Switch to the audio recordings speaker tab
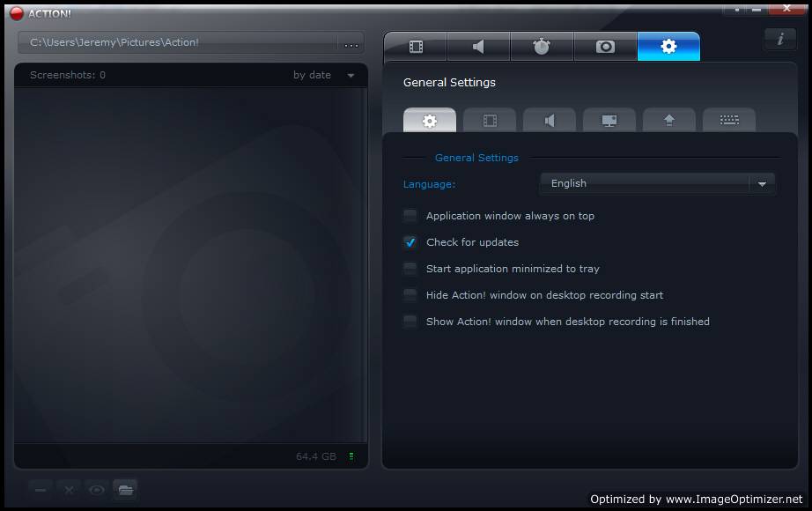Screen dimensions: 812x511 [478, 47]
